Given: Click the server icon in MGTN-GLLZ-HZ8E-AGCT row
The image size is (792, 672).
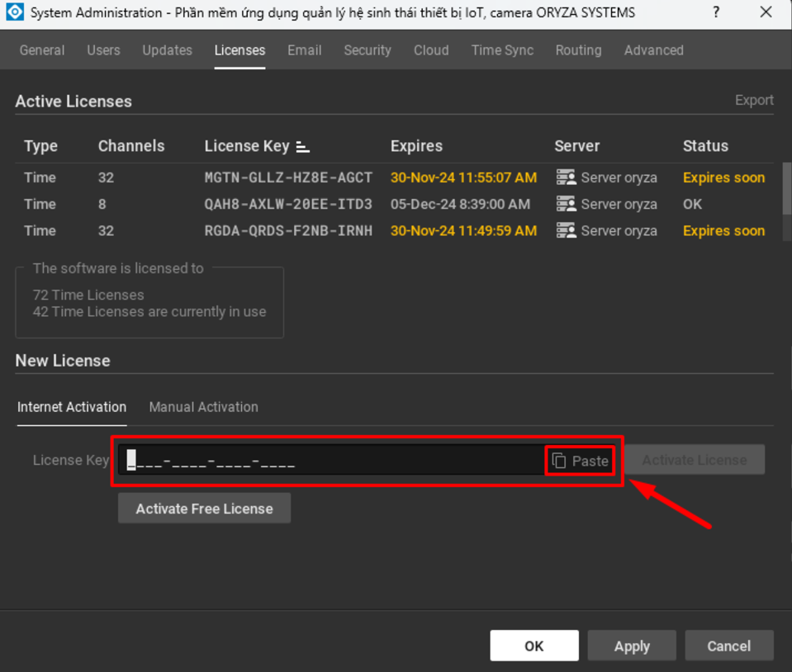Looking at the screenshot, I should coord(567,177).
